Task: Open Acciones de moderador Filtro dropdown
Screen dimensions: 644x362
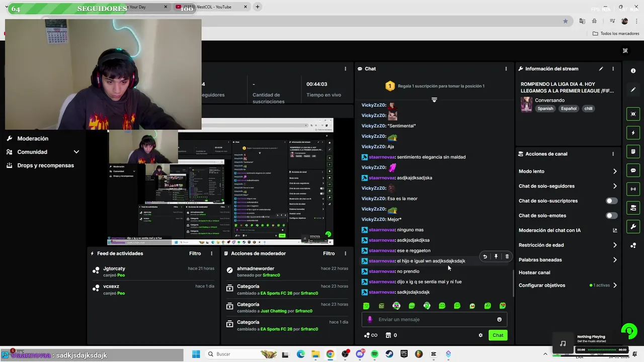Action: [x=329, y=253]
